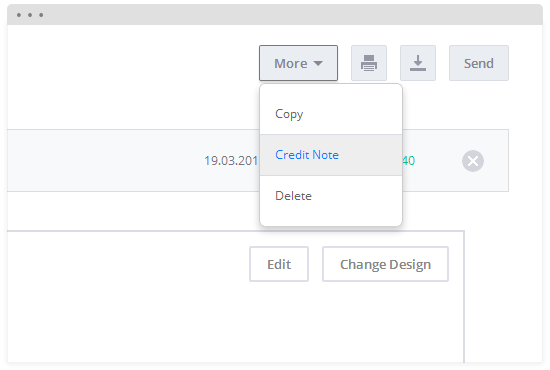Click the caret arrow beside More
This screenshot has width=550, height=370.
coord(318,63)
